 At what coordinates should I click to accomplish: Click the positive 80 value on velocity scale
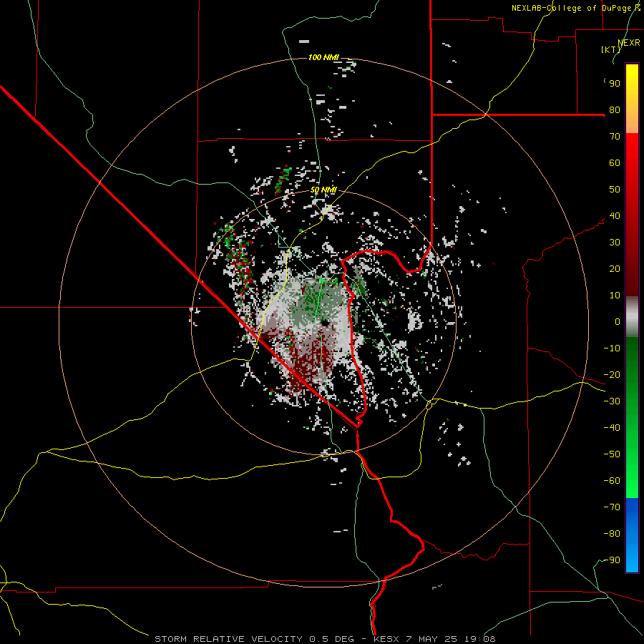[615, 109]
